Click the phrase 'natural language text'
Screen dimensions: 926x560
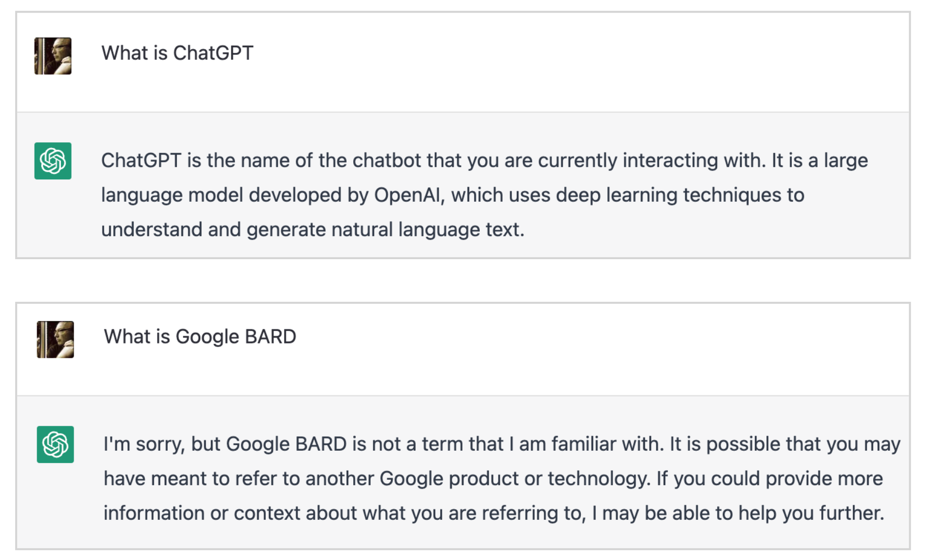(427, 230)
